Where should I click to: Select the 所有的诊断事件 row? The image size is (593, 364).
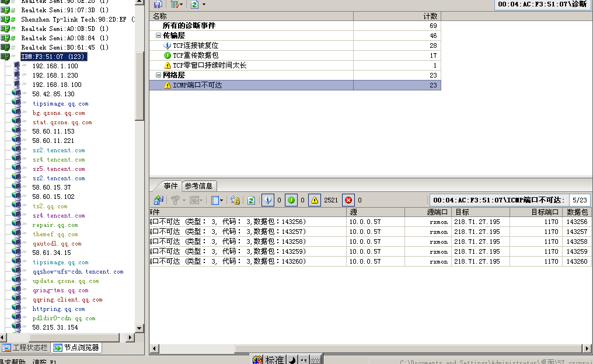295,26
